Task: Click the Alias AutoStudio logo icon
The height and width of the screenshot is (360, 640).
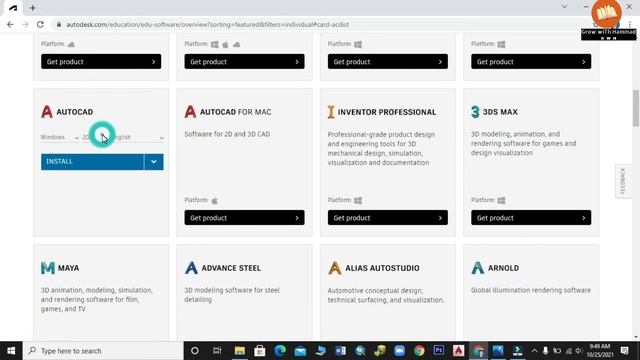Action: (x=335, y=268)
